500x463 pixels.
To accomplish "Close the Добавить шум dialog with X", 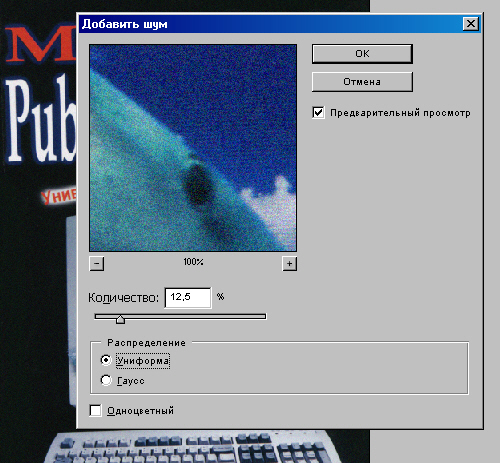I will pos(471,24).
